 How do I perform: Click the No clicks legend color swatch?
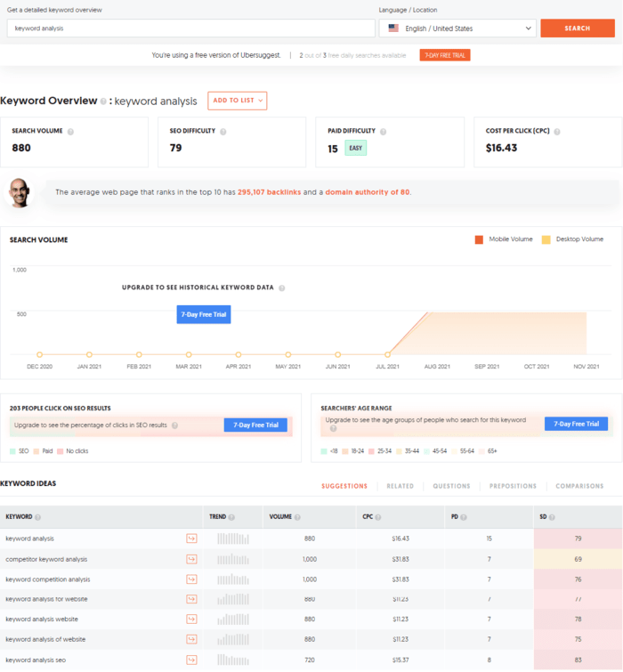[60, 451]
